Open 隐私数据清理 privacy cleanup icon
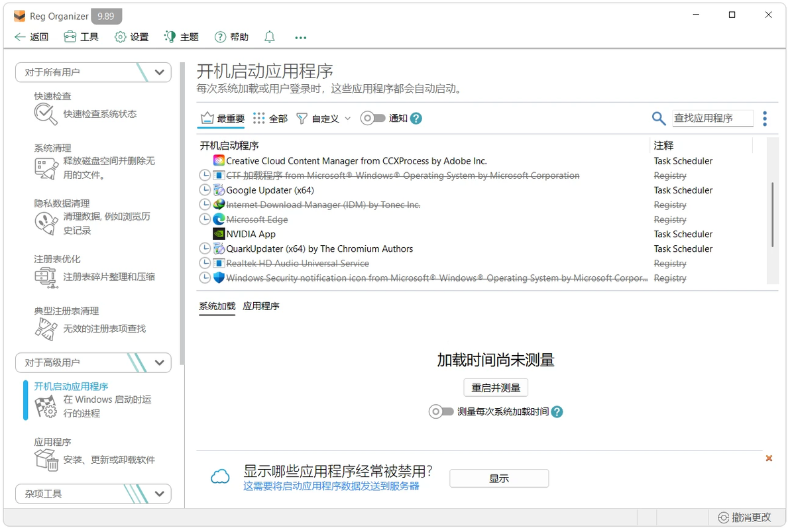Screen dimensions: 790x532 (x=46, y=224)
